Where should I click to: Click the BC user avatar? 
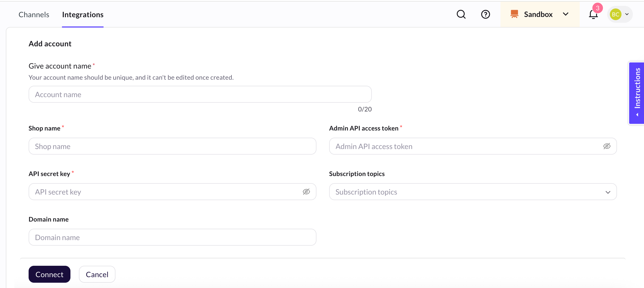click(615, 14)
